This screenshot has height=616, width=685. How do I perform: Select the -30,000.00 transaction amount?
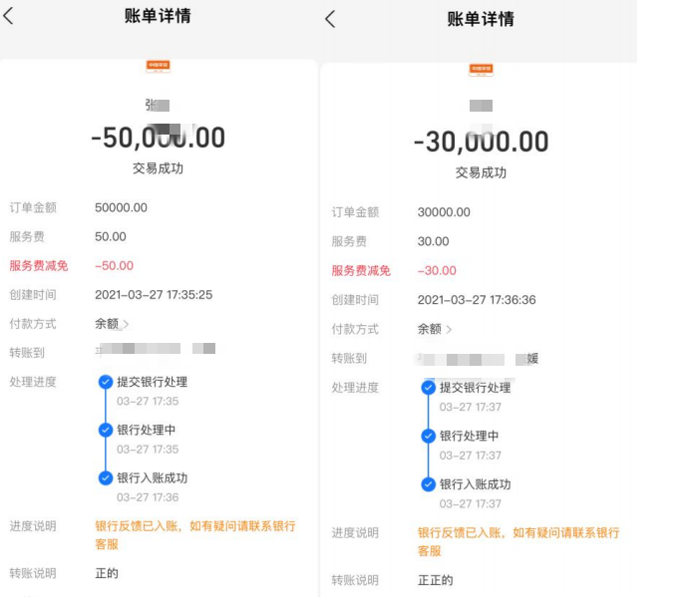pyautogui.click(x=481, y=142)
